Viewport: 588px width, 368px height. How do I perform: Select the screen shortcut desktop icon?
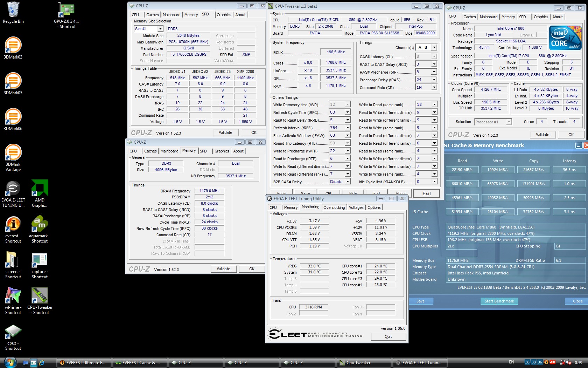13,265
